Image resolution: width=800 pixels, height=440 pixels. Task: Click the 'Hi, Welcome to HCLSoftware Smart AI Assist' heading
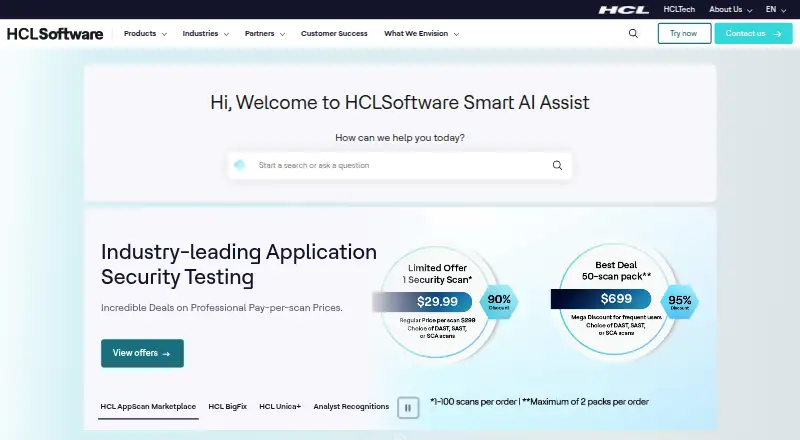pos(400,103)
